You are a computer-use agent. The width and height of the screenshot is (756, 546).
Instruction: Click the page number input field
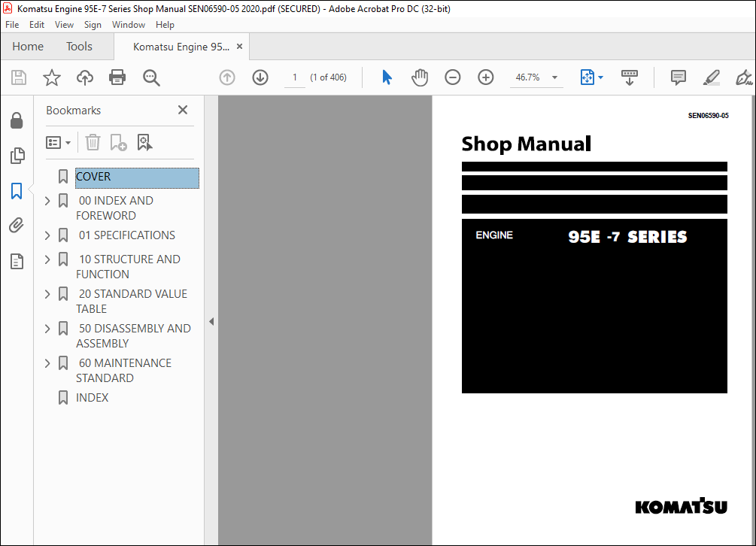(295, 77)
